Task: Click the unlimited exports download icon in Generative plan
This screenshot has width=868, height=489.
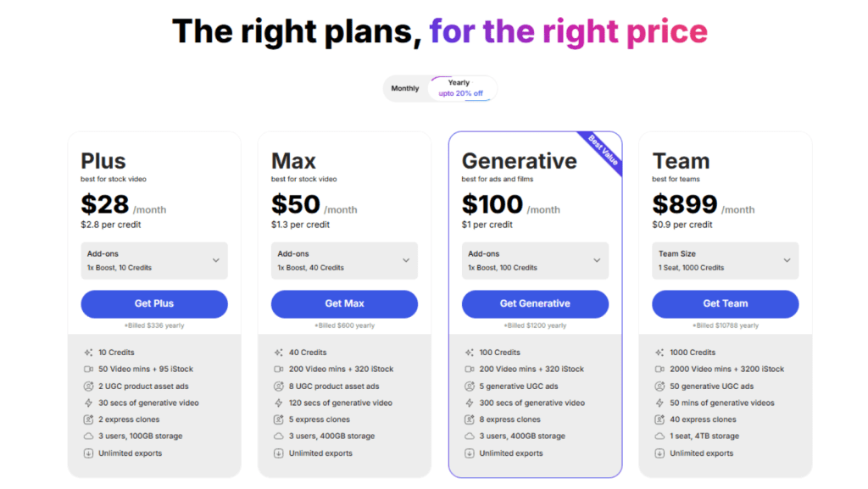Action: tap(470, 453)
